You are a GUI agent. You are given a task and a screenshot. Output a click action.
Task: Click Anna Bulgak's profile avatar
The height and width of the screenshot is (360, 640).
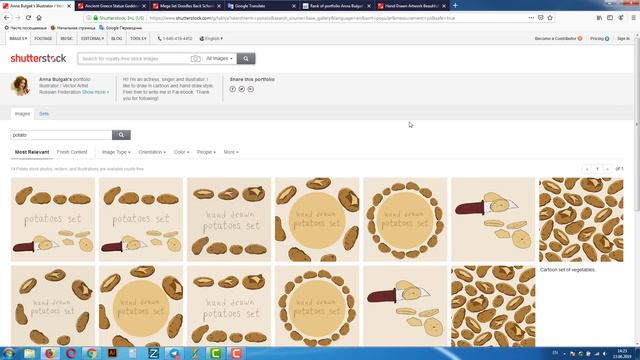[x=20, y=86]
